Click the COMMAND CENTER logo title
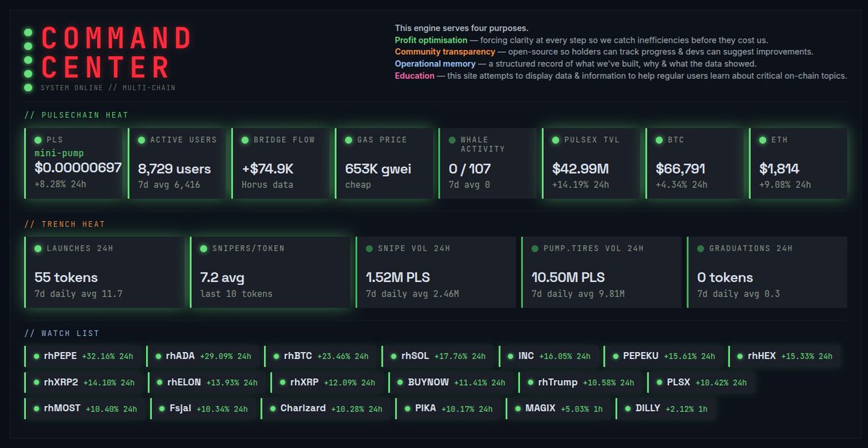868x448 pixels. point(117,51)
